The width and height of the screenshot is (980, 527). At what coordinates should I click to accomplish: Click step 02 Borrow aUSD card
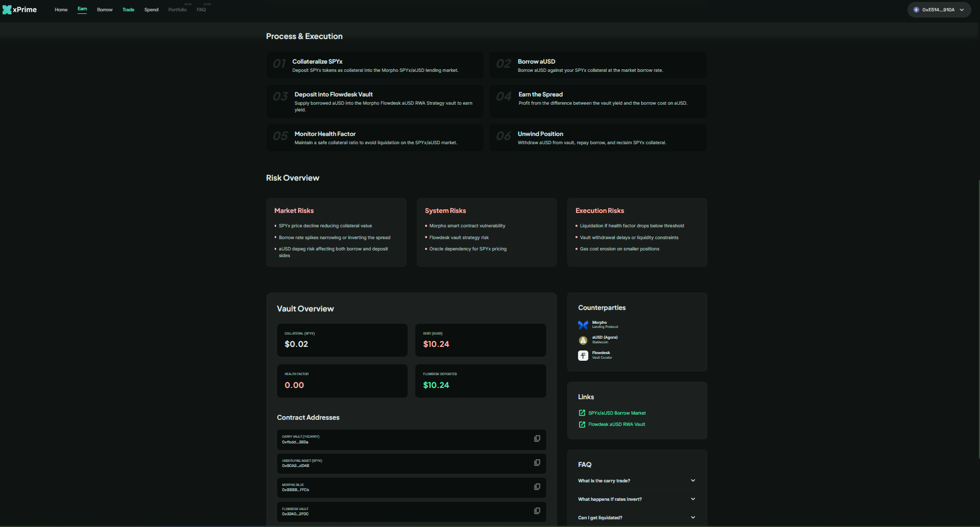598,65
